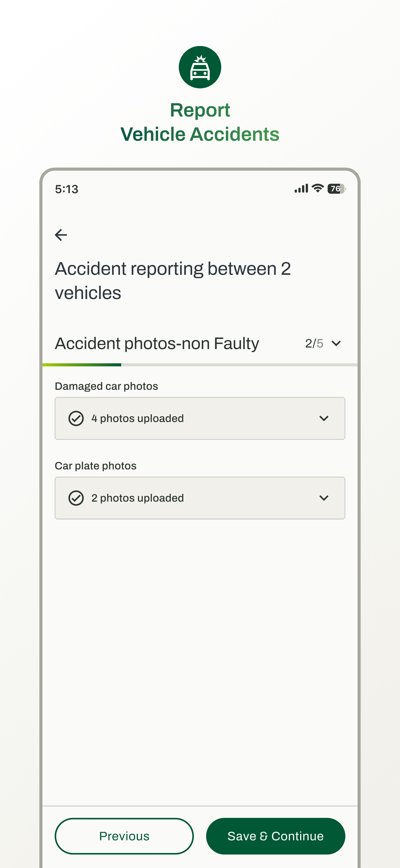Expand the Damaged car photos chevron
This screenshot has height=868, width=400.
coord(324,419)
